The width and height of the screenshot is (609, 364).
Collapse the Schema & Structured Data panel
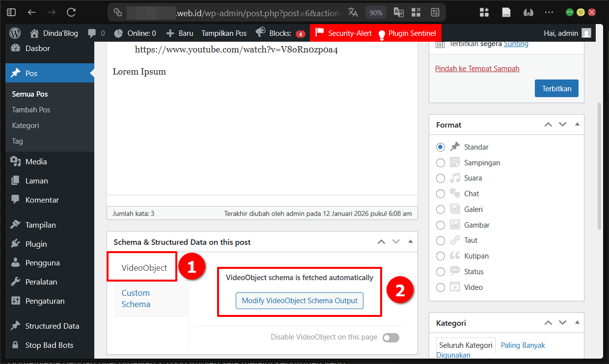(411, 241)
